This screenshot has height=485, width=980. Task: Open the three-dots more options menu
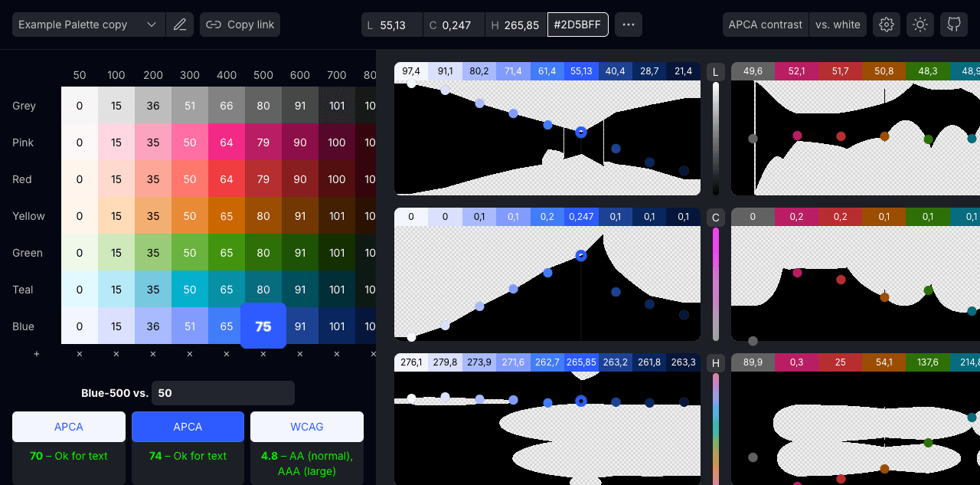629,25
